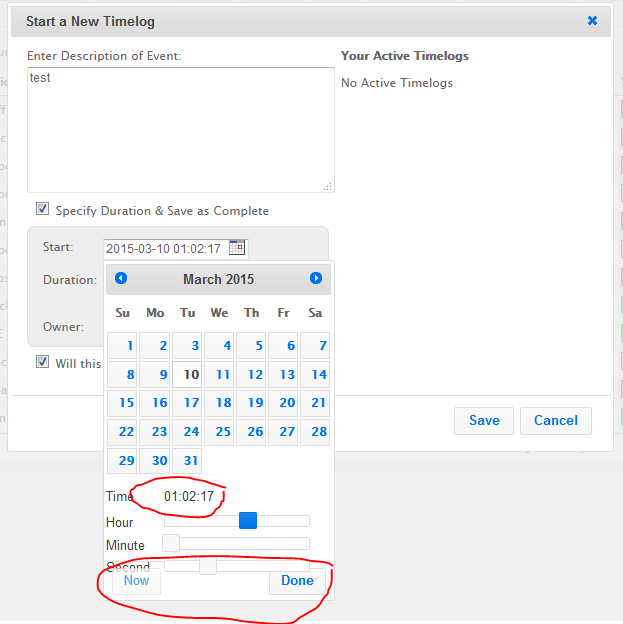Choose March 1 in the calendar
Image resolution: width=623 pixels, height=624 pixels.
pos(123,346)
